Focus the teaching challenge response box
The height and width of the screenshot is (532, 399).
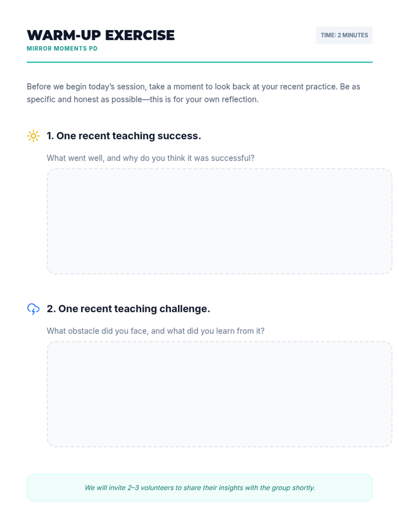219,394
